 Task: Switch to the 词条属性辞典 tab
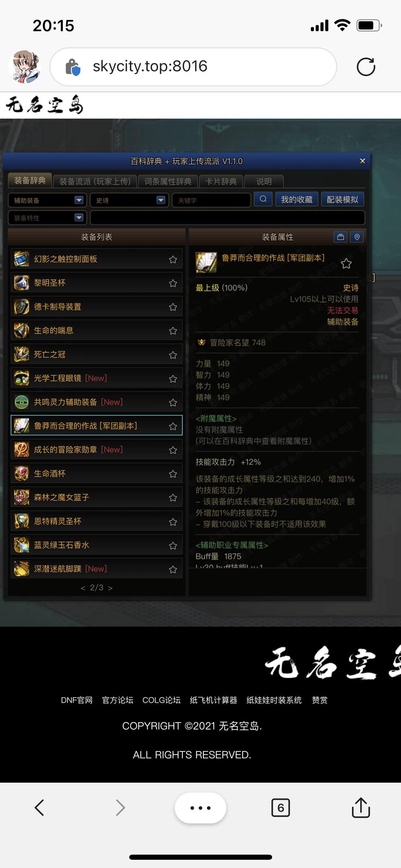(168, 181)
